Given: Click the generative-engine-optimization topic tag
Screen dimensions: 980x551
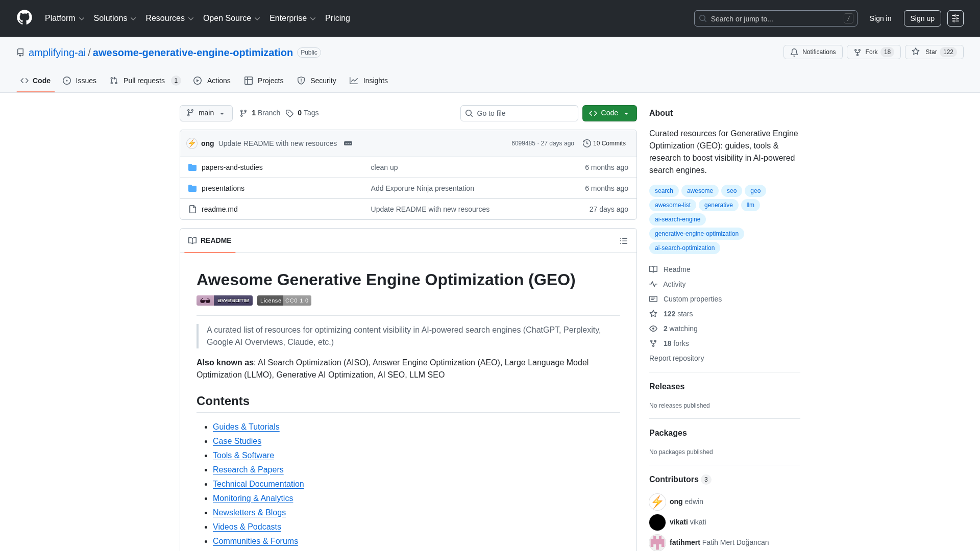Looking at the screenshot, I should (696, 234).
